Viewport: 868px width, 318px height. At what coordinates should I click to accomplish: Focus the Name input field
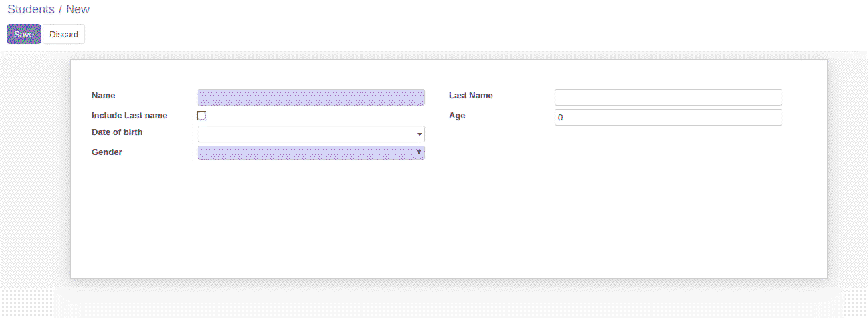(311, 97)
